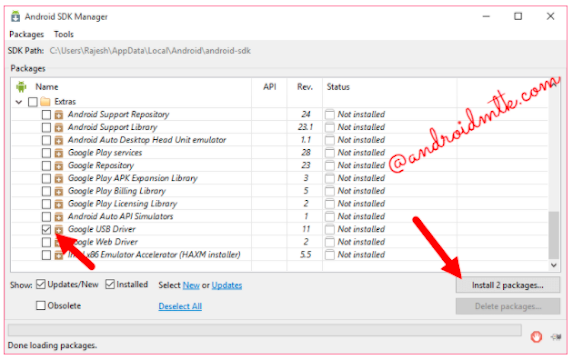Click Android Support Library package icon
The image size is (573, 360).
click(x=58, y=128)
